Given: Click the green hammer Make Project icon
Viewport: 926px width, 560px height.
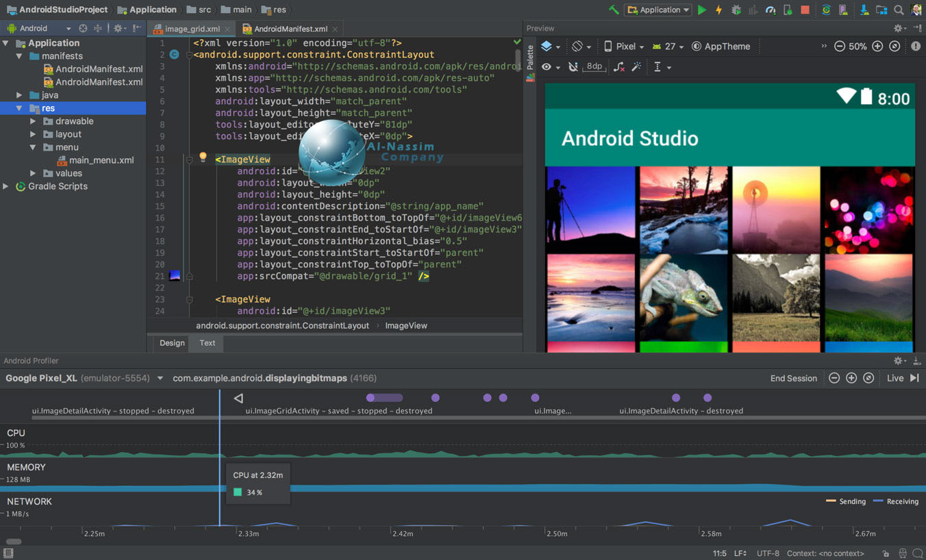Looking at the screenshot, I should 614,10.
